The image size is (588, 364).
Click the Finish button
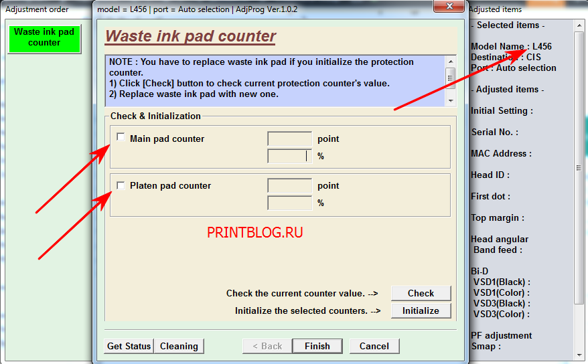317,346
